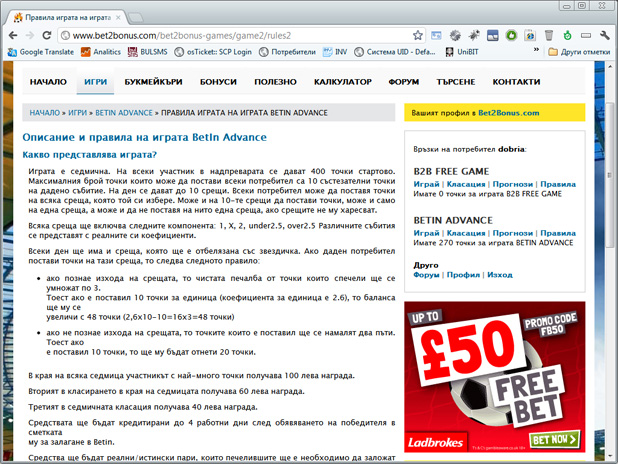This screenshot has width=618, height=464.
Task: Open the КОНТАКТИ menu item
Action: coord(516,82)
